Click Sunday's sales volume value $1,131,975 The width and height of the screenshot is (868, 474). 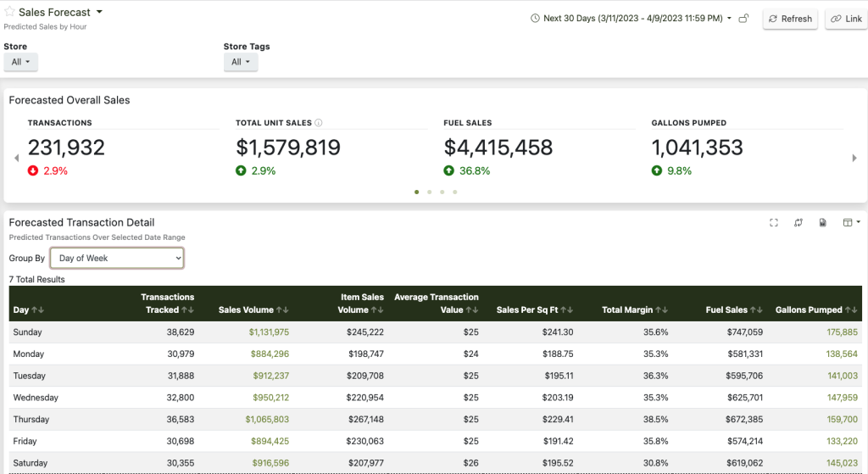pyautogui.click(x=269, y=332)
